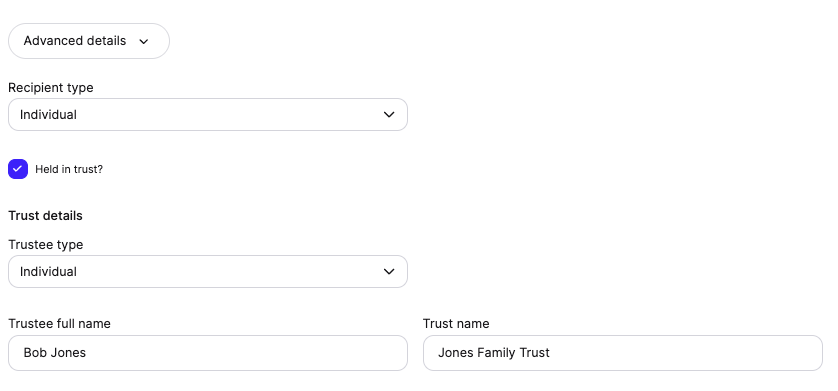This screenshot has height=391, width=838.
Task: Collapse the Advanced details section
Action: pyautogui.click(x=89, y=41)
